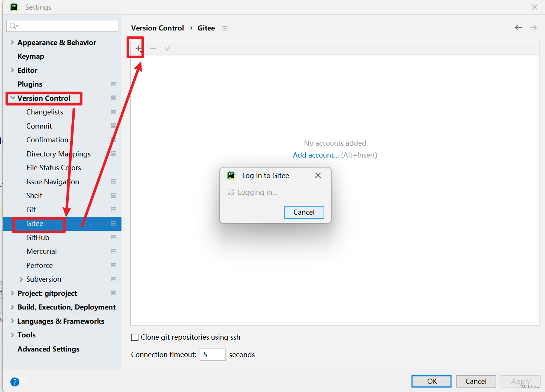This screenshot has width=545, height=392.
Task: Expand Appearance & Behavior section
Action: tap(12, 42)
